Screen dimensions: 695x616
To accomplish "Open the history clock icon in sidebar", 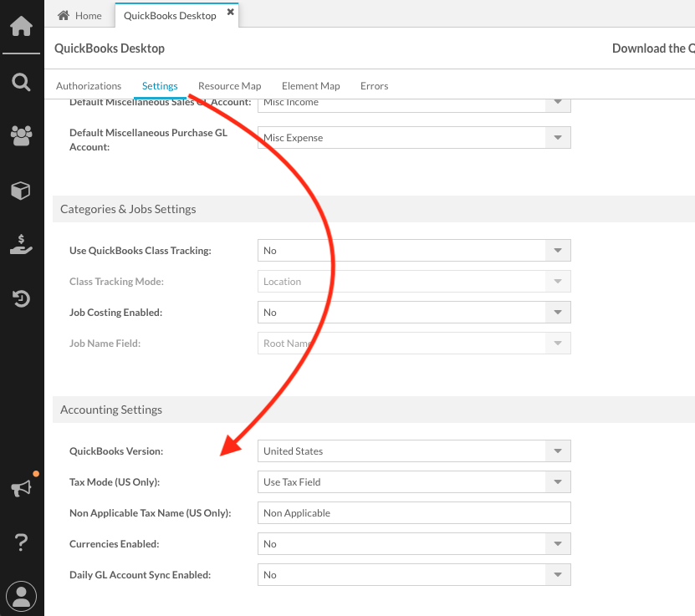I will tap(21, 298).
